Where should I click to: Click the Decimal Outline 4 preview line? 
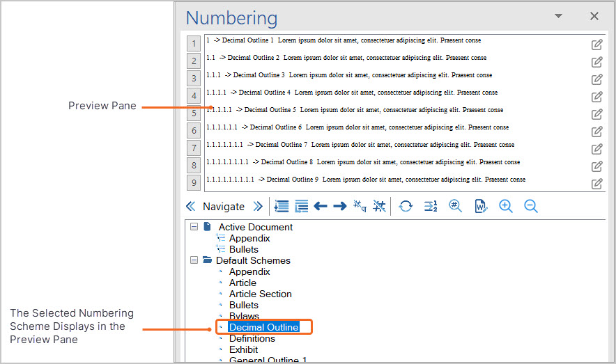point(352,93)
